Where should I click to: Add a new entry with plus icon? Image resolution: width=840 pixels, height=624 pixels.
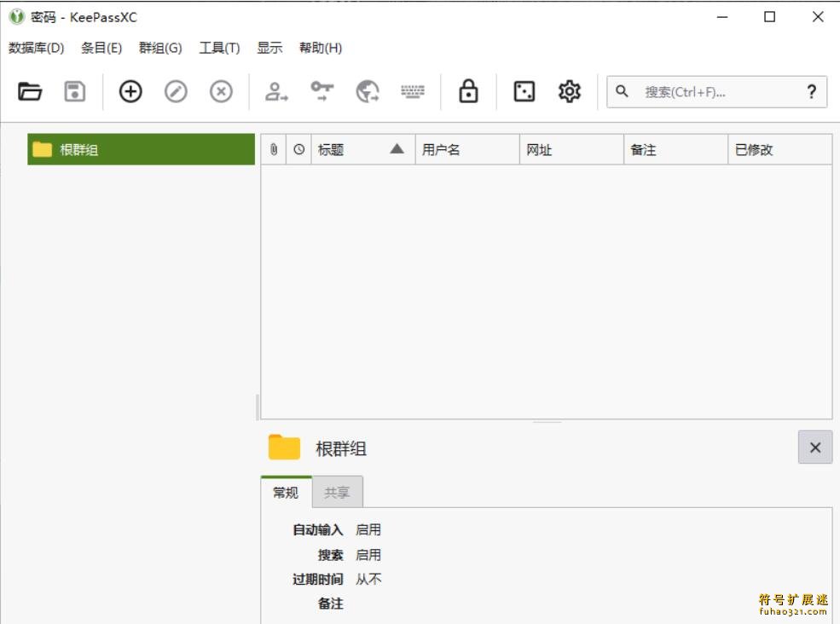130,91
